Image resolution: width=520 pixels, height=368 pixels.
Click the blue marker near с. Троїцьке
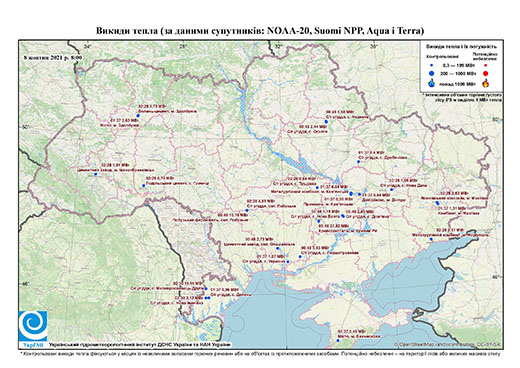[x=317, y=187]
